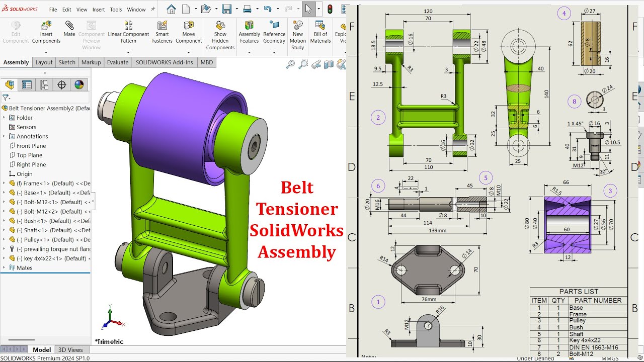Viewport: 644px width, 362px height.
Task: Expand the Annotations node
Action: coord(4,136)
